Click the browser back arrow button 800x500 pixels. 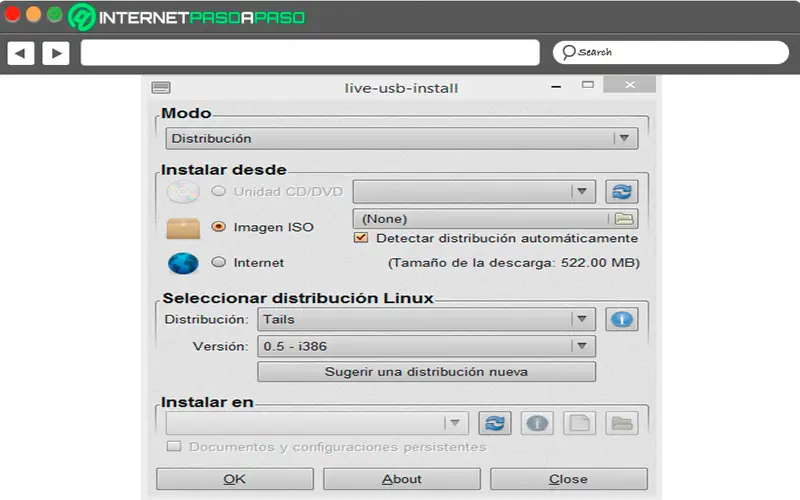click(x=20, y=53)
